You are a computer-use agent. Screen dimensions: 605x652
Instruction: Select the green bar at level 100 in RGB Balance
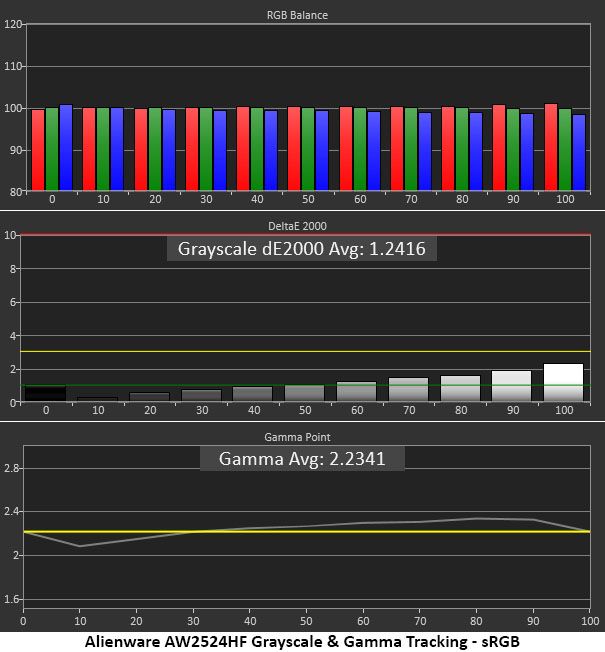pyautogui.click(x=565, y=150)
